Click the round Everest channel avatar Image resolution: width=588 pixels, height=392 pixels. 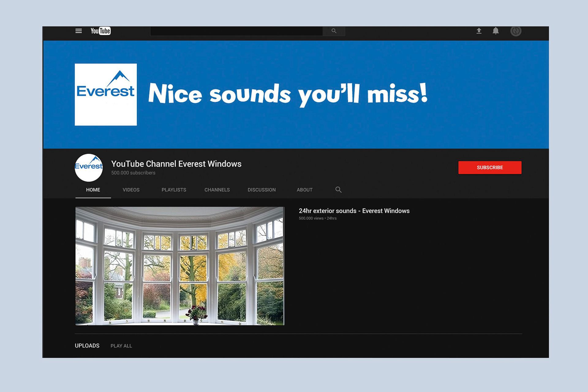(89, 168)
